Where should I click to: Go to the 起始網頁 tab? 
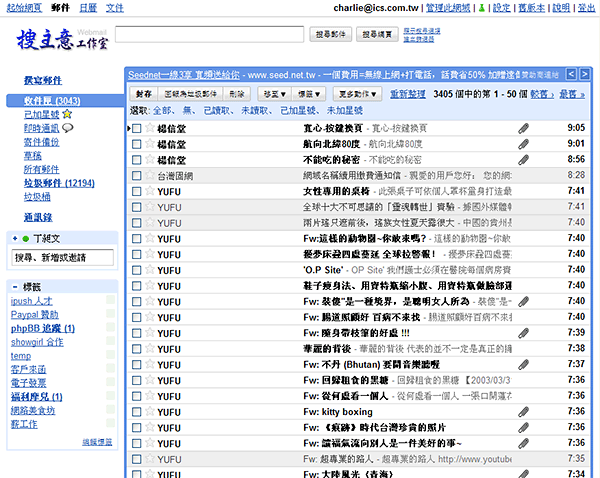[24, 8]
